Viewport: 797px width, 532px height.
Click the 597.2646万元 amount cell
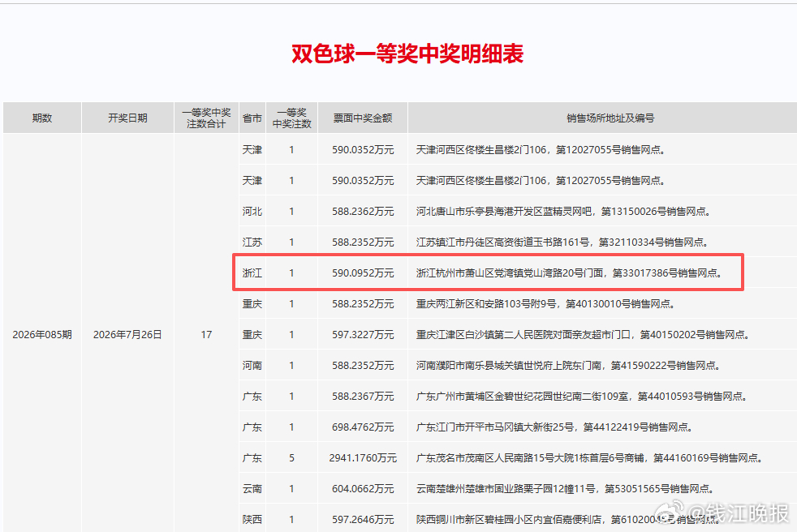pyautogui.click(x=363, y=519)
